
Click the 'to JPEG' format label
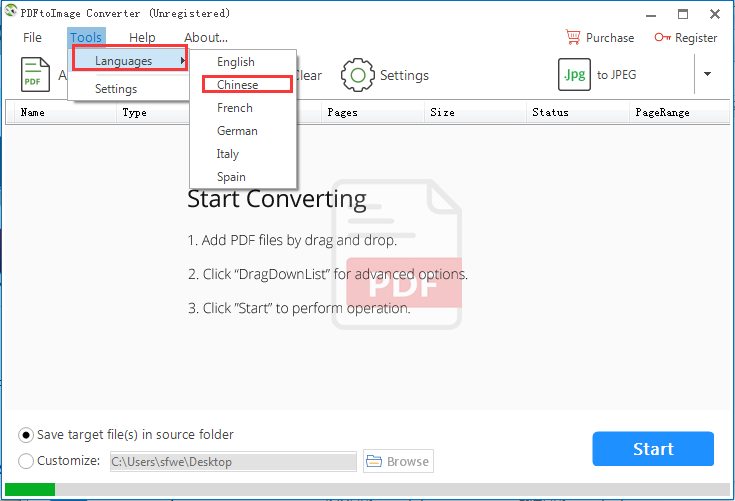(616, 75)
